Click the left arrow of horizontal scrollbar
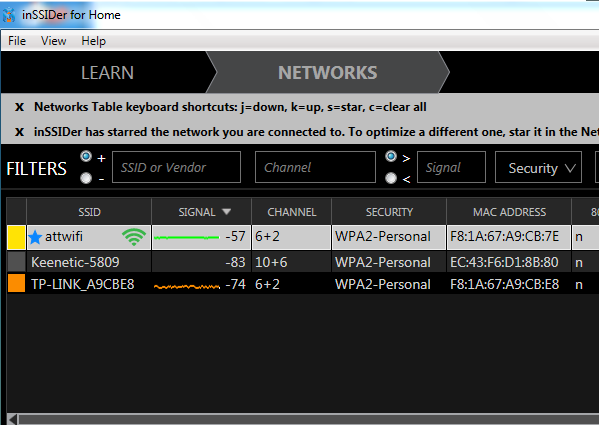 tap(12, 419)
